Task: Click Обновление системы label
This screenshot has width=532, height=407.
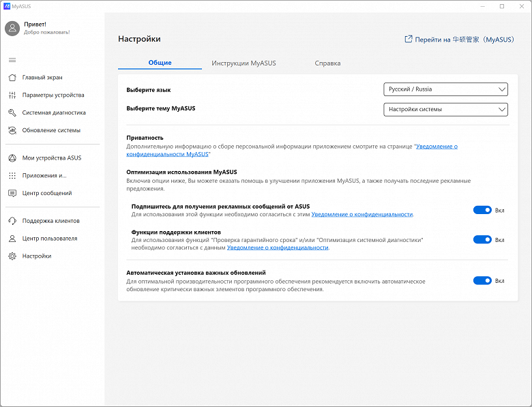Action: coord(51,130)
